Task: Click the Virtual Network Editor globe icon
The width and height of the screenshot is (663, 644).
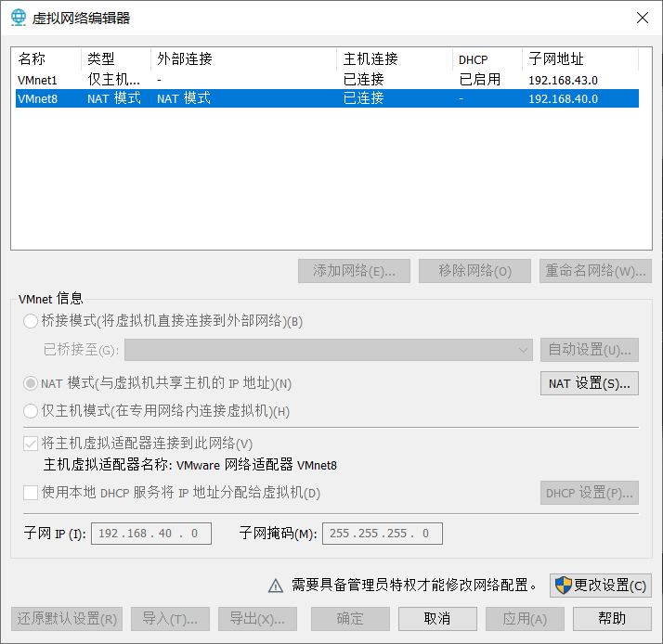Action: pyautogui.click(x=19, y=18)
